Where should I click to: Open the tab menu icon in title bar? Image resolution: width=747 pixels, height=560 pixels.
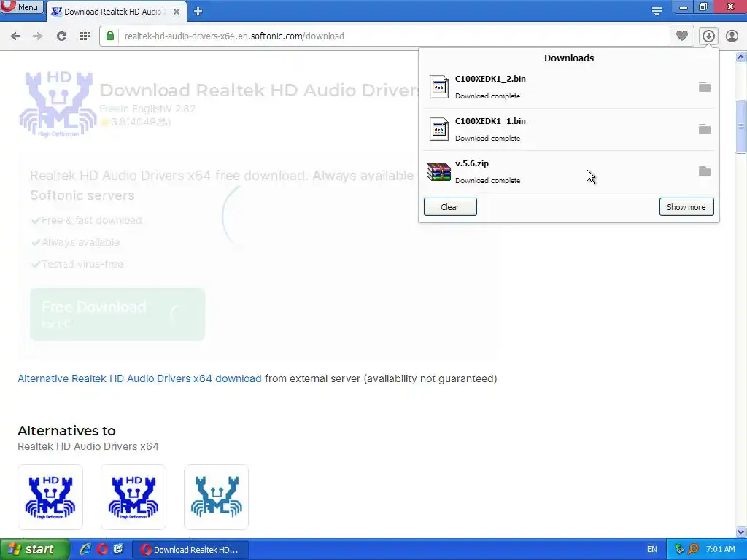[657, 12]
